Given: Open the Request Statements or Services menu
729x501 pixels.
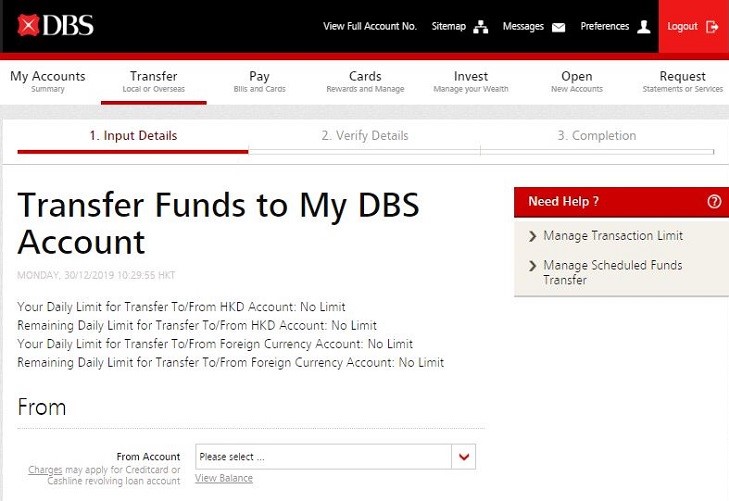Looking at the screenshot, I should [682, 81].
